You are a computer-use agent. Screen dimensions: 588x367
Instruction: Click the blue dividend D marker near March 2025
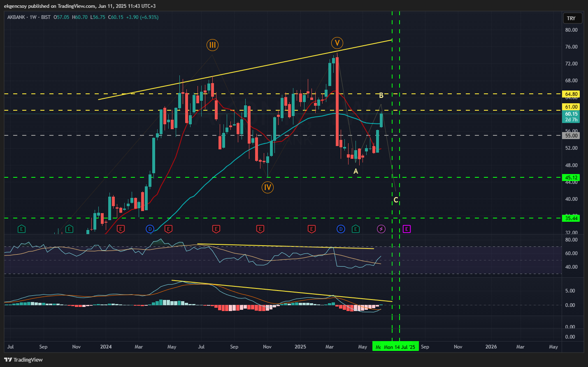(341, 229)
